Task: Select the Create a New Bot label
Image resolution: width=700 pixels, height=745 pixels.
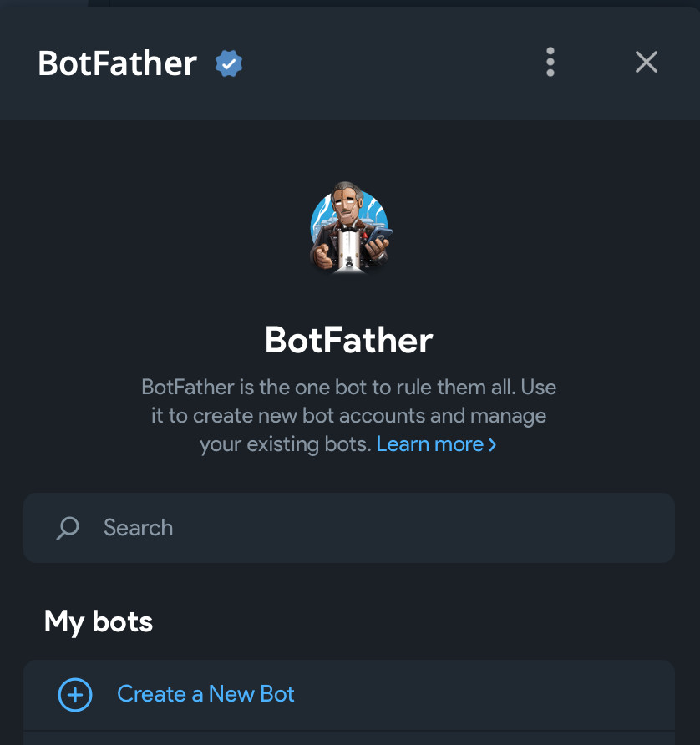Action: point(205,694)
